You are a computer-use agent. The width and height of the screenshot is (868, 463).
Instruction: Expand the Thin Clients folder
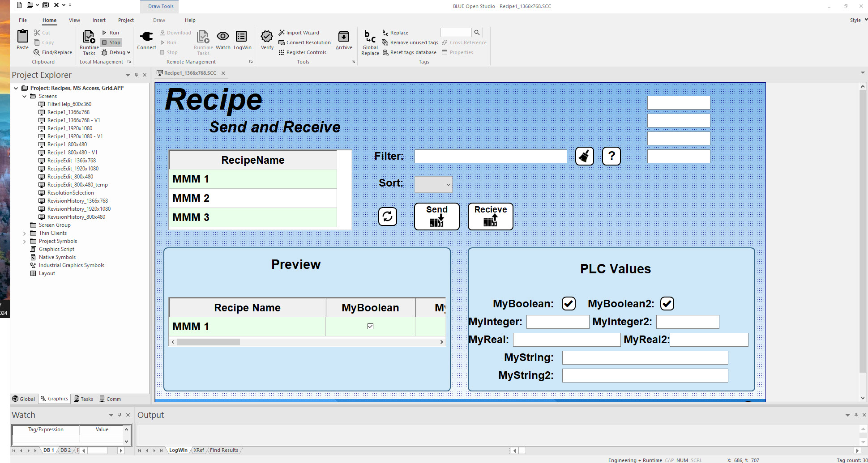coord(25,233)
